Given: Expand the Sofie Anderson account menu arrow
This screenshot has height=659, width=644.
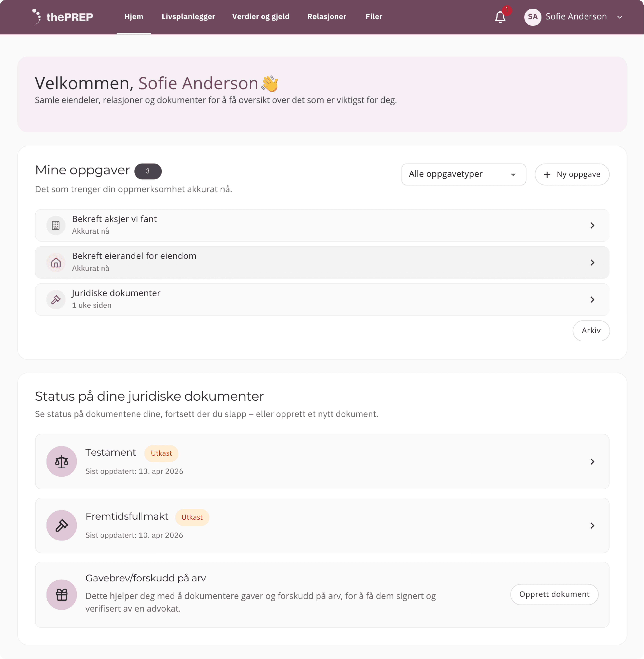Looking at the screenshot, I should pyautogui.click(x=620, y=17).
